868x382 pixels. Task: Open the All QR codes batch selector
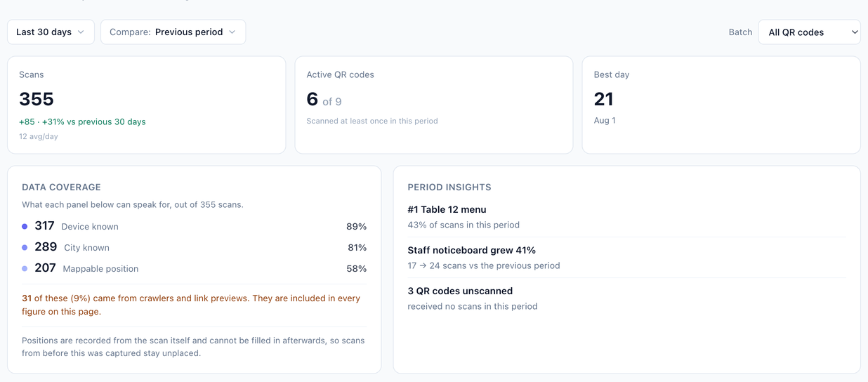[x=809, y=32]
